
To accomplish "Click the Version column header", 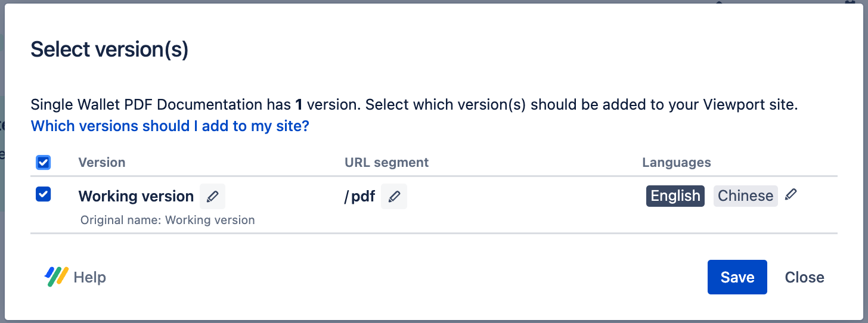I will 102,162.
